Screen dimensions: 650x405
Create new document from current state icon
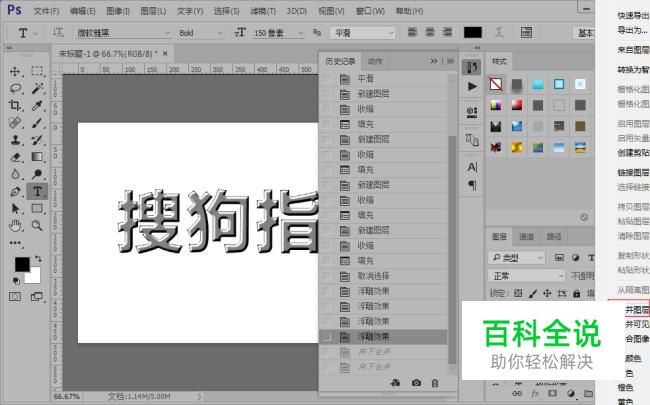click(x=395, y=383)
